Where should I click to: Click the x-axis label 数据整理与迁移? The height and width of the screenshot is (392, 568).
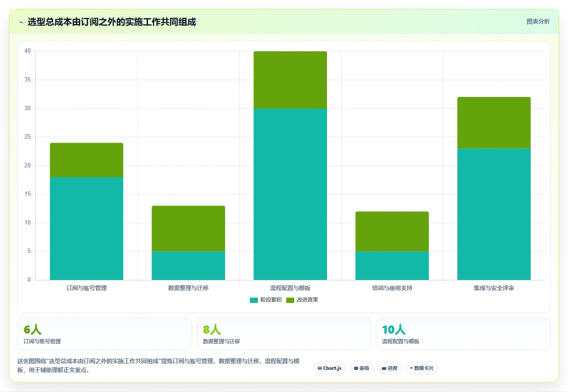[x=188, y=288]
